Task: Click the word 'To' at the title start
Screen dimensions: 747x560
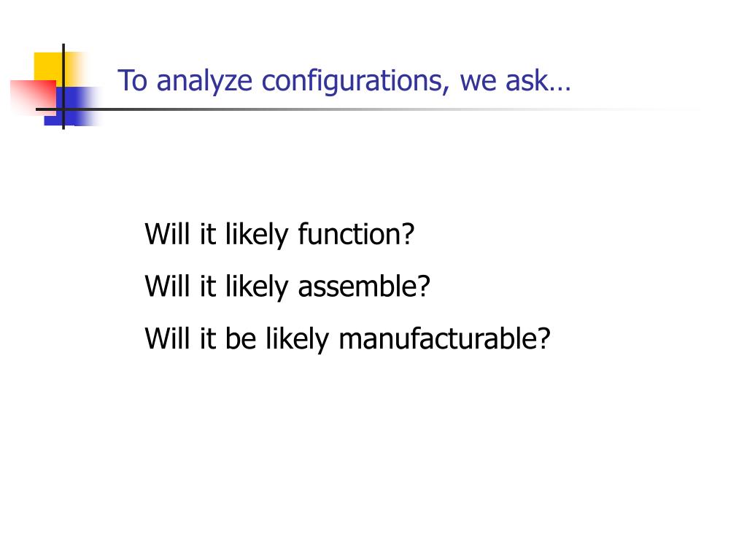Action: pos(133,80)
